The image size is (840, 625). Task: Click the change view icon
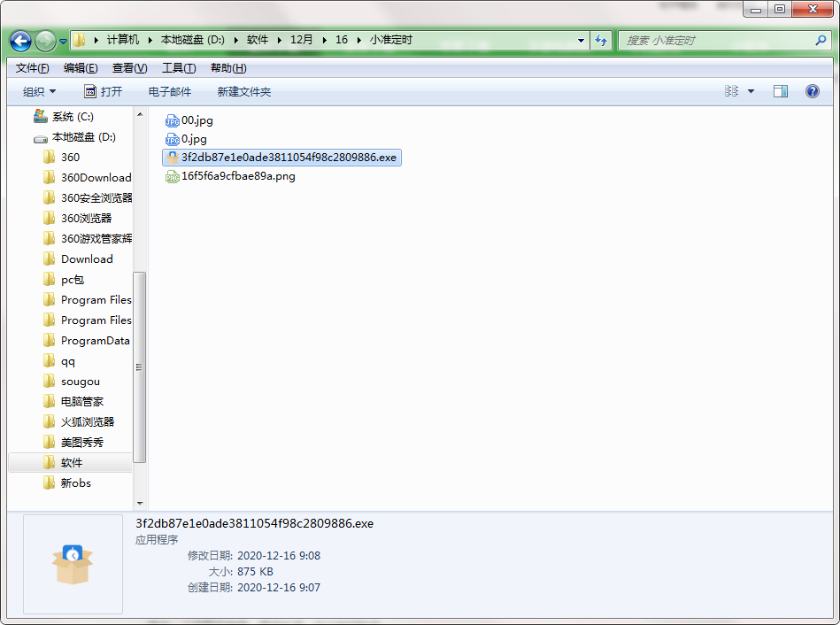(731, 91)
